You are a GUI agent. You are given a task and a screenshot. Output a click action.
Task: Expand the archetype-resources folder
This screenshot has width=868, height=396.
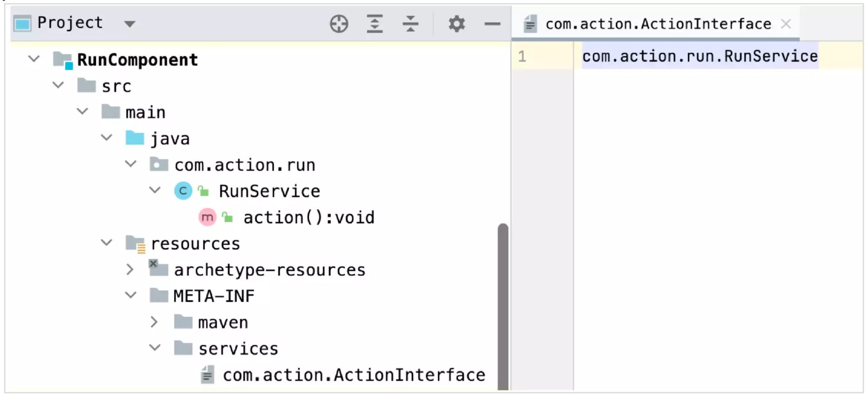tap(130, 270)
